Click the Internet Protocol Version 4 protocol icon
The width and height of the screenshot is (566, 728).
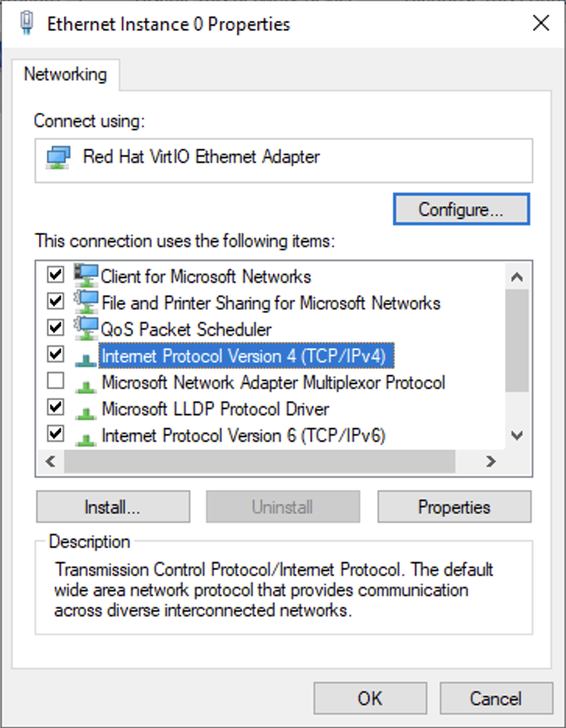click(x=87, y=355)
